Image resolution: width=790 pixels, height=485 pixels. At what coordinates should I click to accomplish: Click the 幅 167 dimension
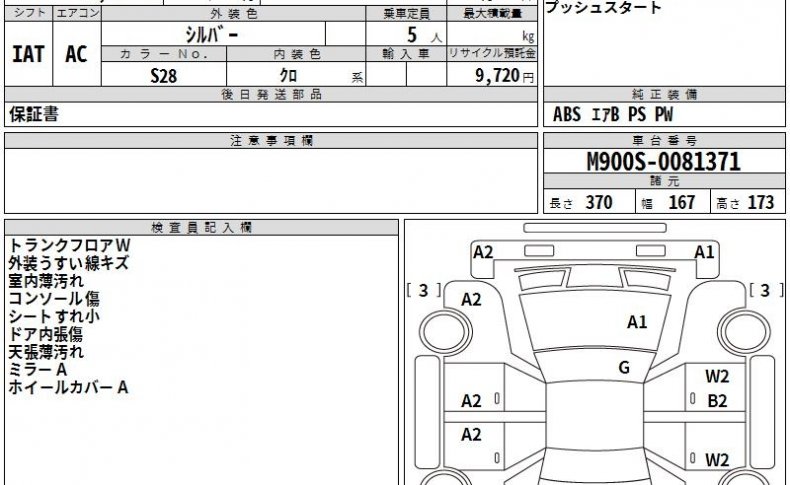668,202
